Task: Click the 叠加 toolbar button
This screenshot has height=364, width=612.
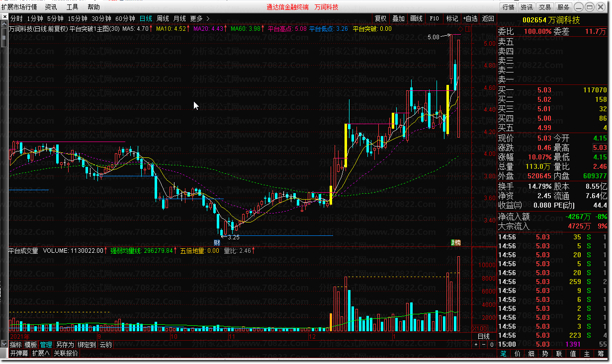Action: [x=398, y=19]
